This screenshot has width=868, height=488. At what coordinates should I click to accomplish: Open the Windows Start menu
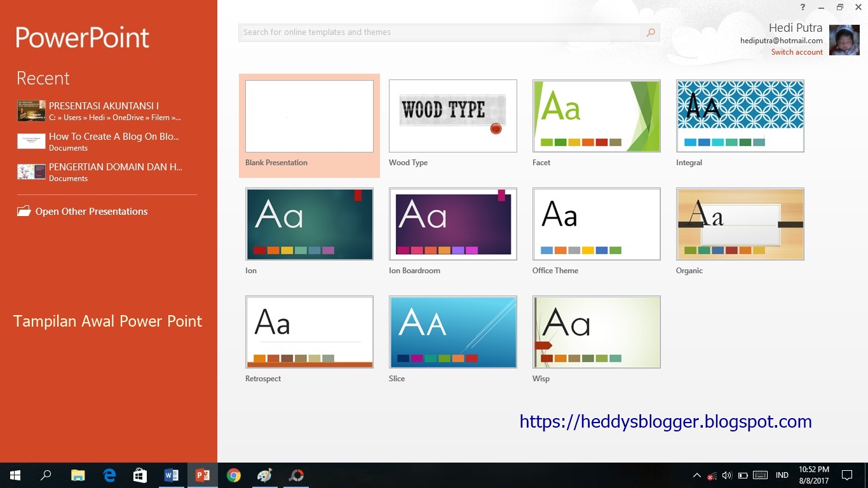[15, 475]
